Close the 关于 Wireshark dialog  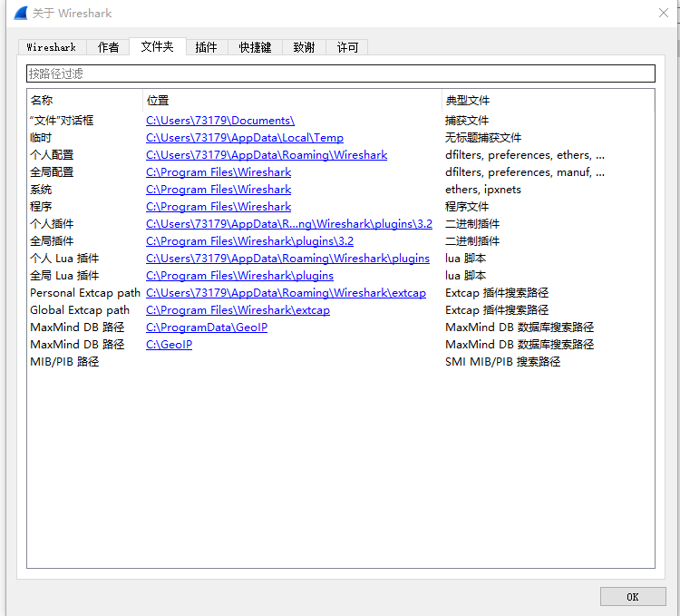[x=664, y=13]
